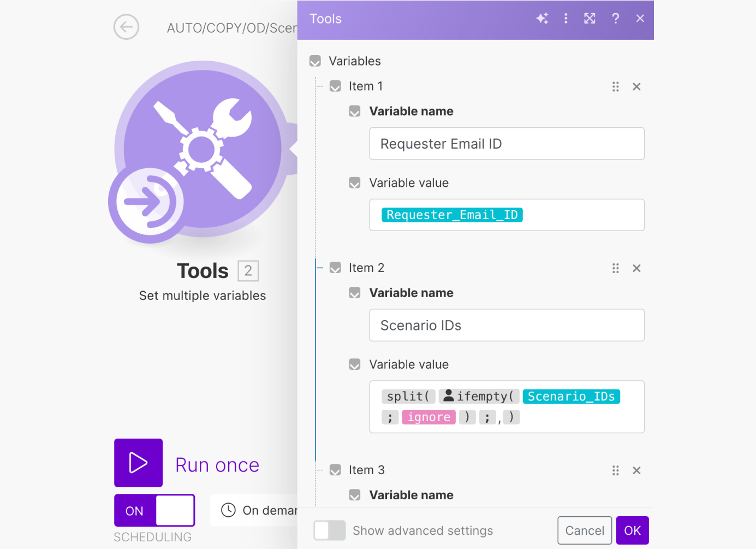Screen dimensions: 756x549
Task: Click Run once play button
Action: [138, 463]
